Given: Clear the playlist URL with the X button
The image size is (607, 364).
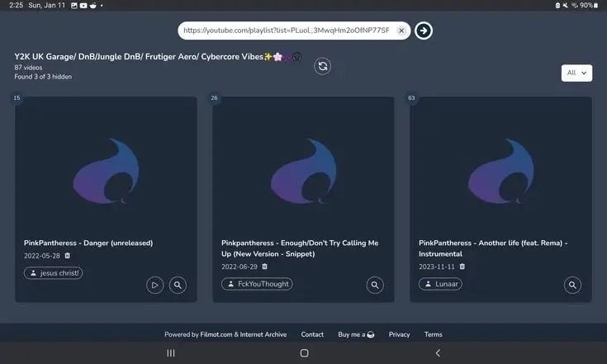Looking at the screenshot, I should (x=401, y=31).
